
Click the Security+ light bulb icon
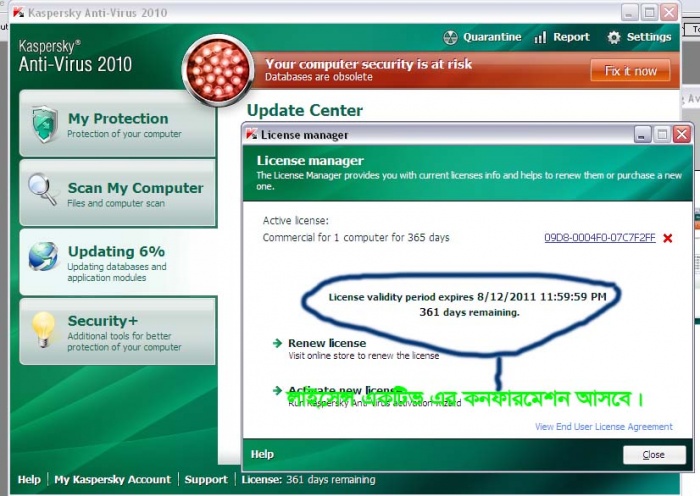(x=43, y=329)
